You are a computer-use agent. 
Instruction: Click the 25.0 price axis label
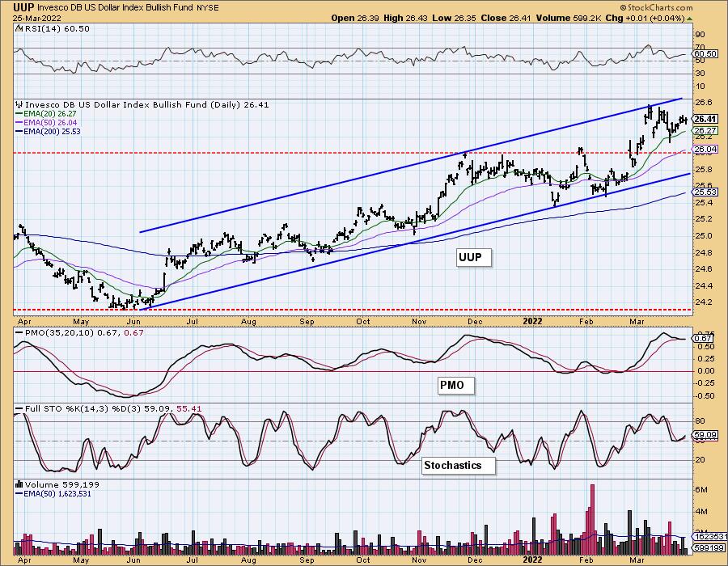pyautogui.click(x=704, y=235)
